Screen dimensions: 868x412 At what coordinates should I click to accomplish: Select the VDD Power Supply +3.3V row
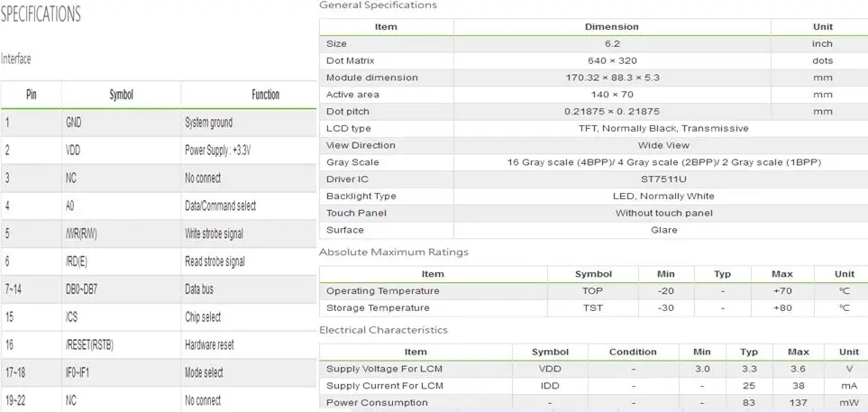tap(159, 150)
